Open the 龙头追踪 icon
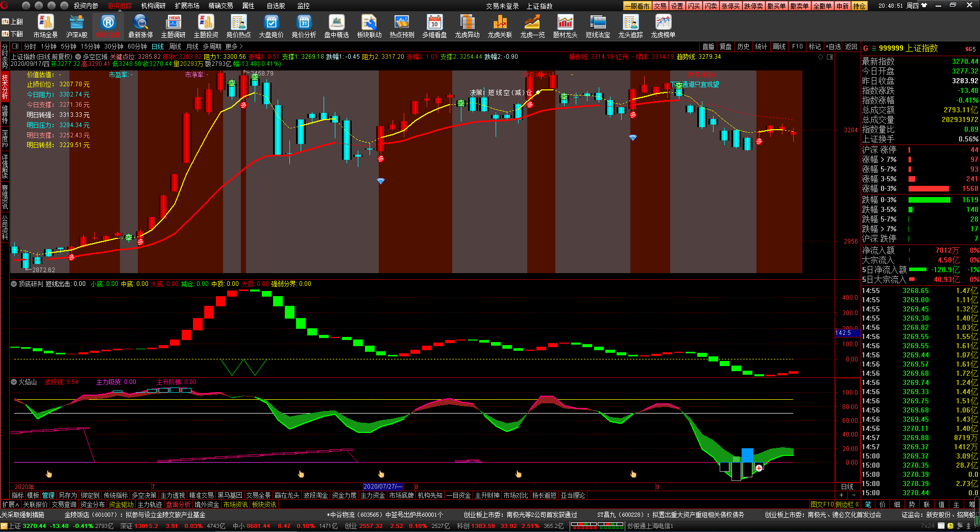 (630, 26)
